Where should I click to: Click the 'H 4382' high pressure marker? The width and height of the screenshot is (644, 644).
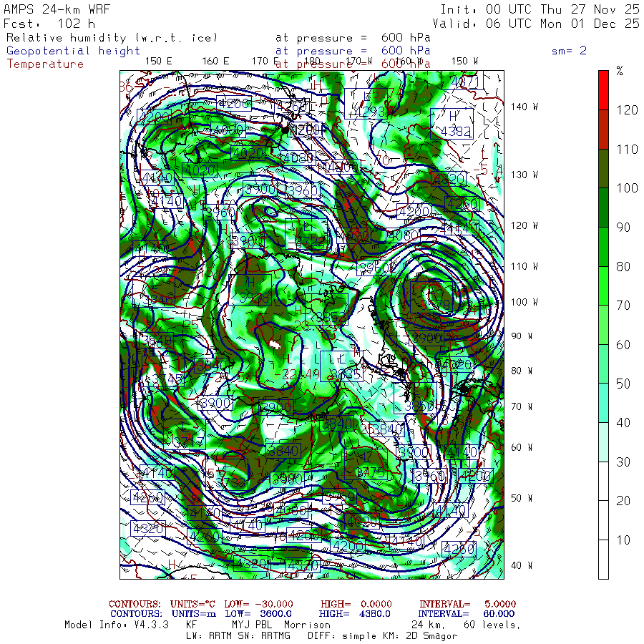pos(454,124)
